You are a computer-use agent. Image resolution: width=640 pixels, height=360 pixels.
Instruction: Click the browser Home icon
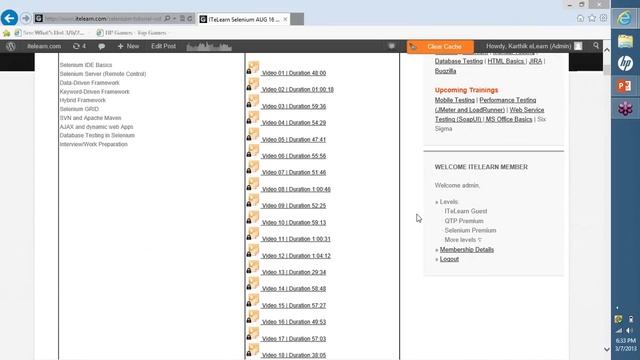[x=580, y=18]
